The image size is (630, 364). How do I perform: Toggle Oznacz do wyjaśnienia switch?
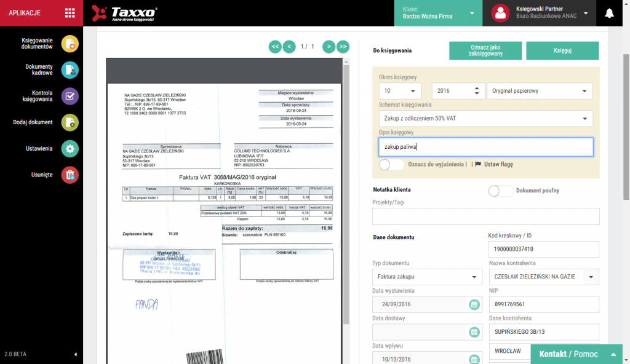(x=391, y=164)
